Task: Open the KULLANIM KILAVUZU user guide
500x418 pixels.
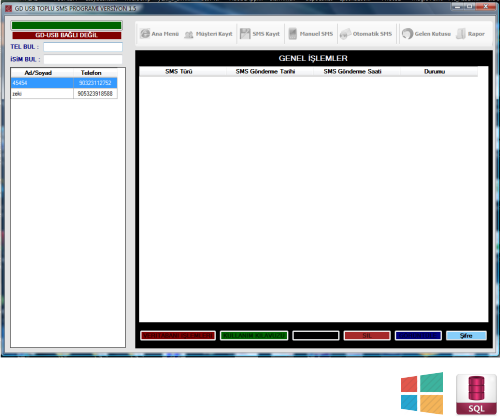Action: coord(254,336)
